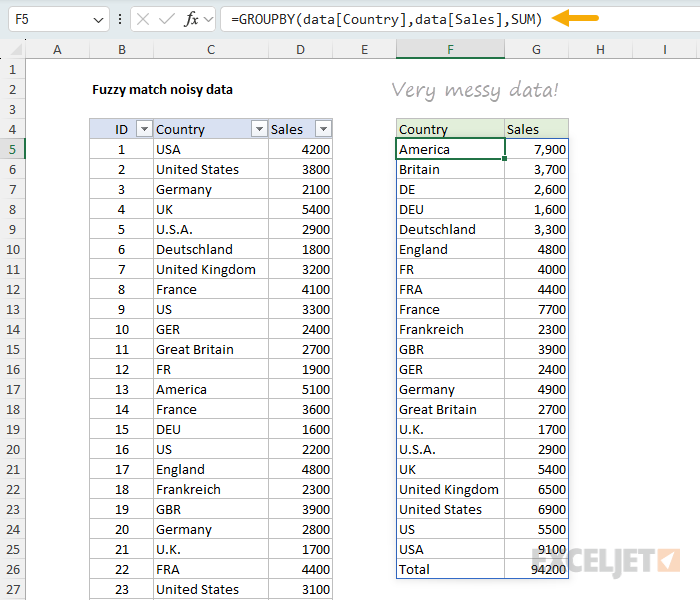Select cell 'U.K.' in column F

(450, 429)
